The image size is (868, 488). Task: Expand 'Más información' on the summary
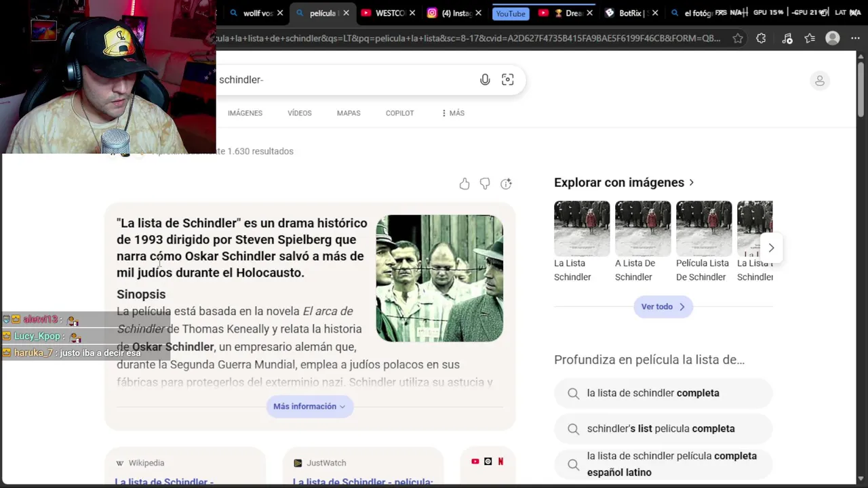[309, 406]
